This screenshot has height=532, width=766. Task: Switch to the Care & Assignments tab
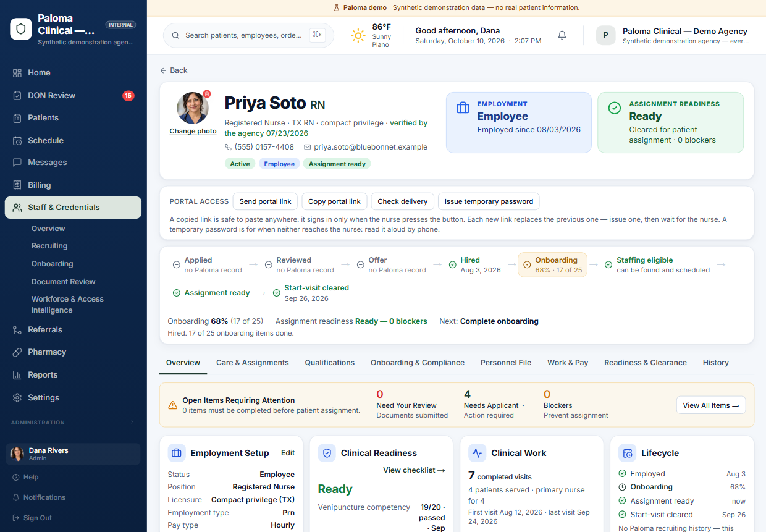click(253, 363)
